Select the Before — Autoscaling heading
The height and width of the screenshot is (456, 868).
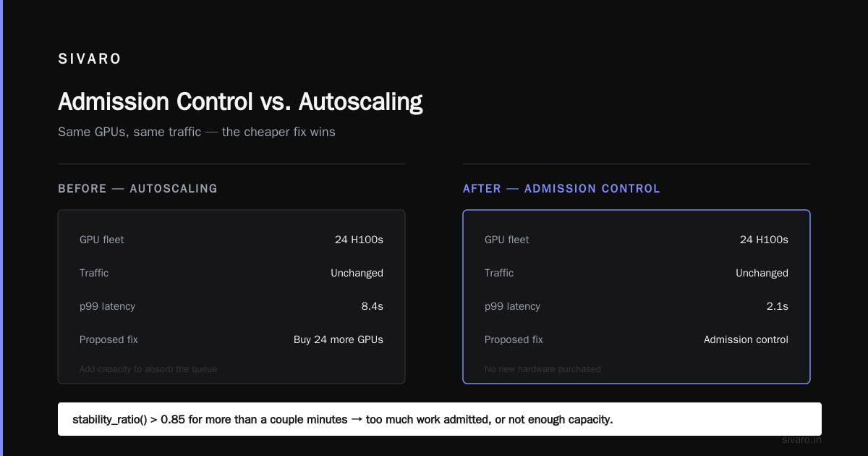[137, 189]
